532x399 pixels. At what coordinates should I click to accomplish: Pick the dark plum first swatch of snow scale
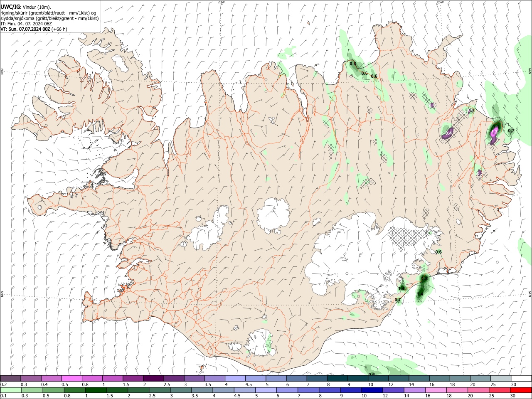click(x=10, y=379)
